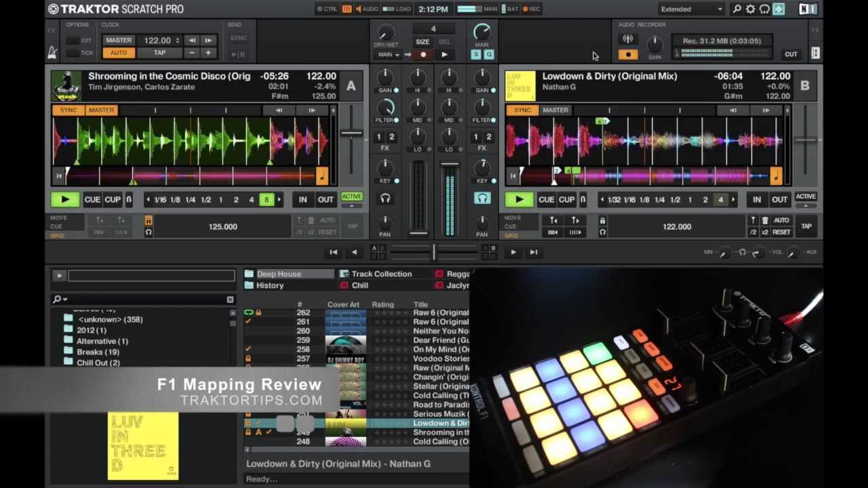Toggle fullscreen browser icon in header
This screenshot has height=488, width=868.
coord(778,9)
